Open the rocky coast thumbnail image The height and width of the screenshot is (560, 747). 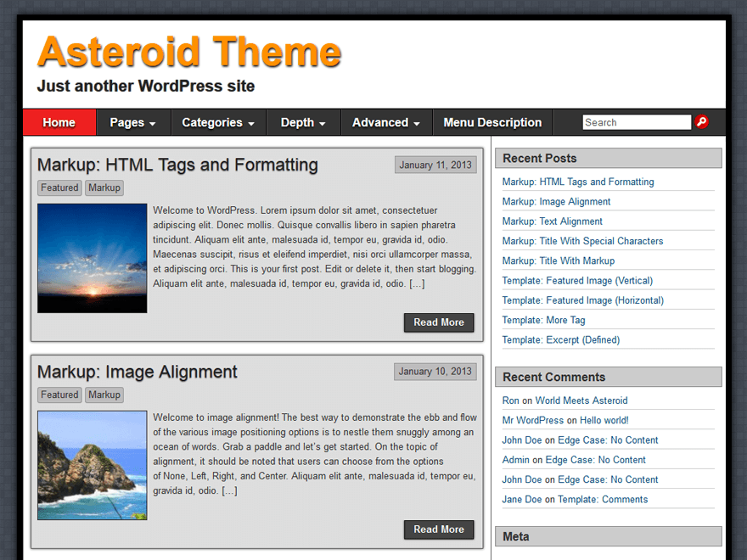93,465
